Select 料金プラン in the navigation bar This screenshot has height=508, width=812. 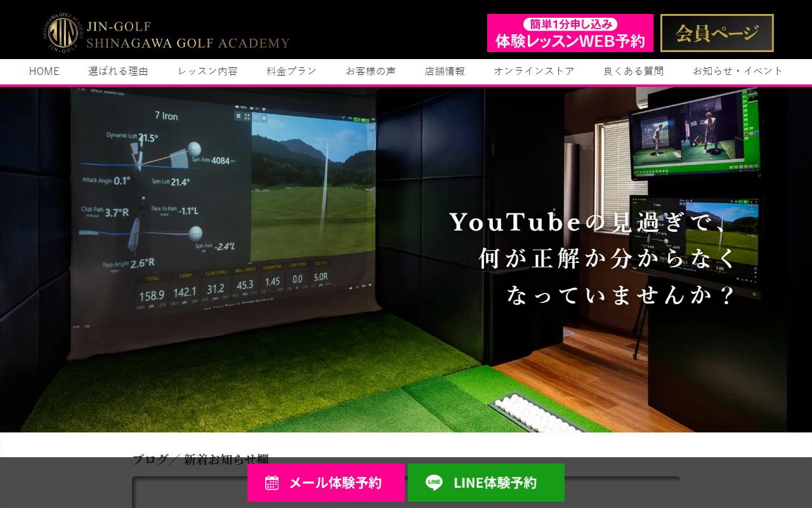point(292,71)
